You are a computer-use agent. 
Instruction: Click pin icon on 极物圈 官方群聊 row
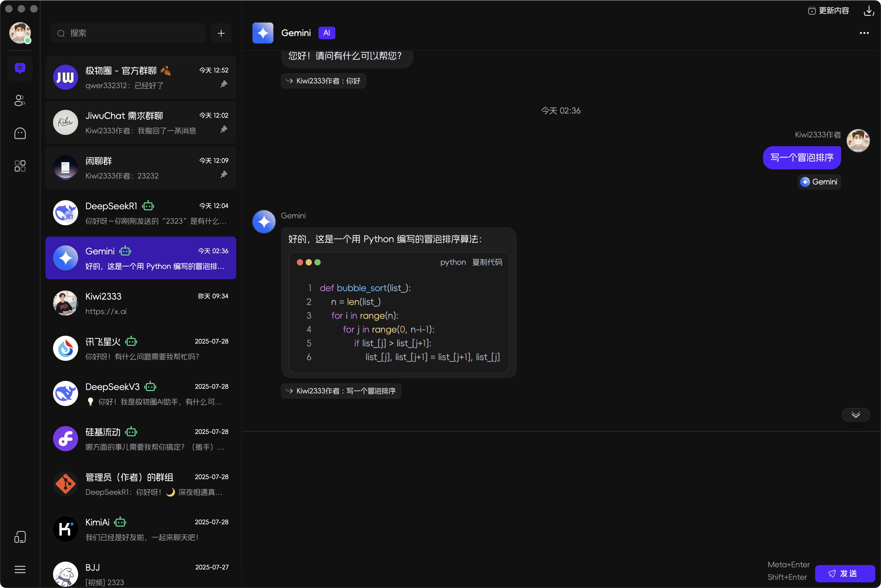pyautogui.click(x=224, y=84)
